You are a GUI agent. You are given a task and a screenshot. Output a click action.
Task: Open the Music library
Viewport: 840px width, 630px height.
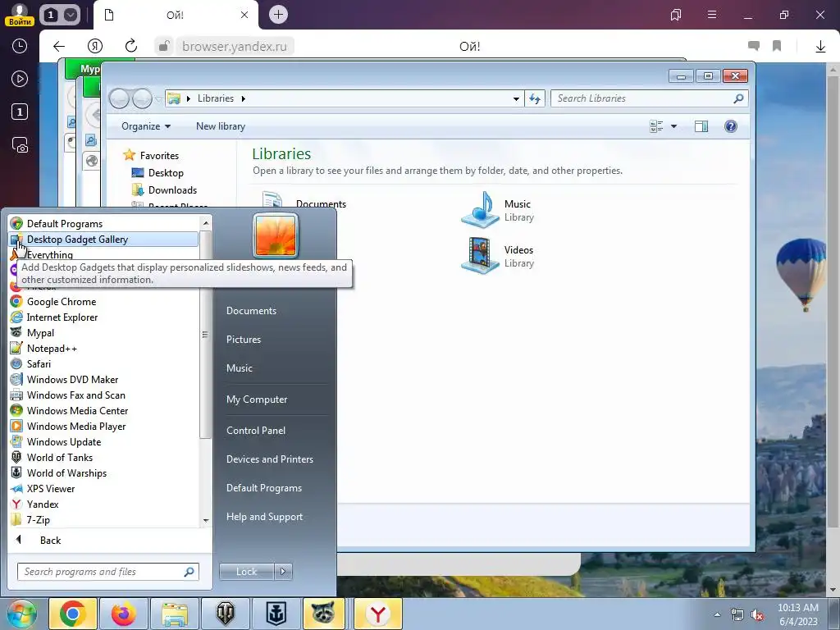click(498, 210)
